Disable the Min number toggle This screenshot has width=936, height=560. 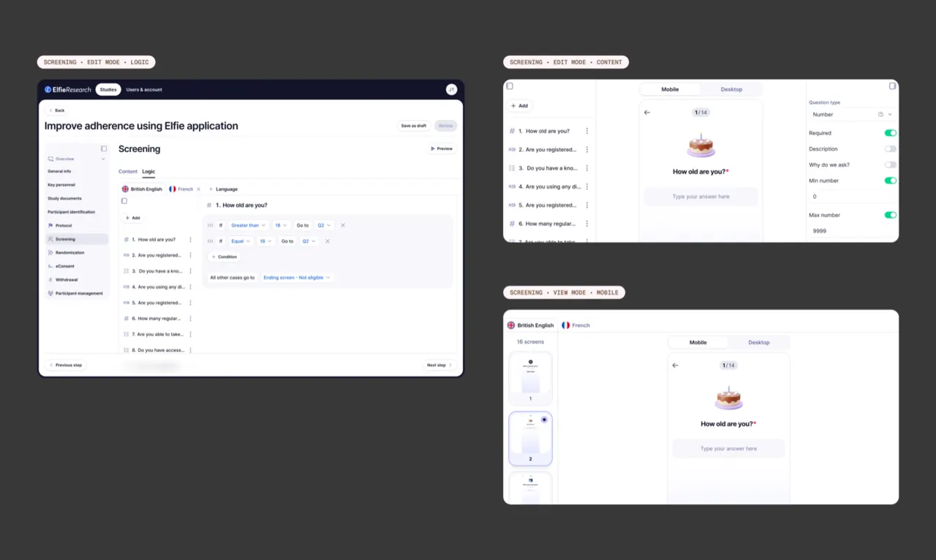pos(890,181)
